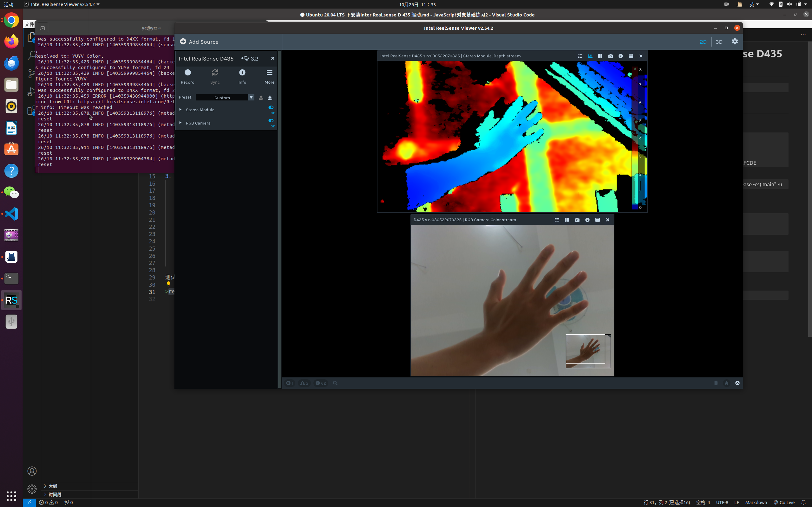Viewport: 812px width, 507px height.
Task: Click the save preset download icon
Action: [270, 98]
